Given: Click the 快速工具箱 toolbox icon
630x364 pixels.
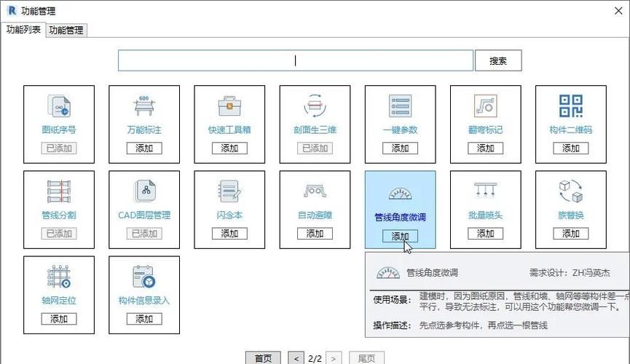Looking at the screenshot, I should click(229, 106).
